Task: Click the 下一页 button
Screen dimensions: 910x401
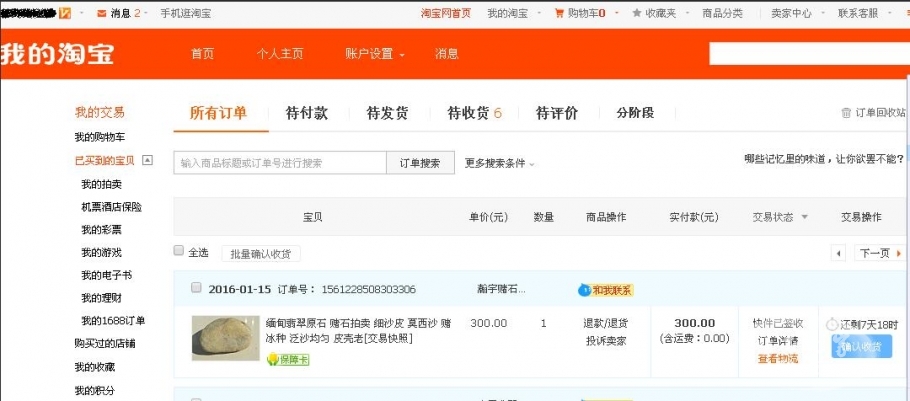Action: pyautogui.click(x=879, y=253)
